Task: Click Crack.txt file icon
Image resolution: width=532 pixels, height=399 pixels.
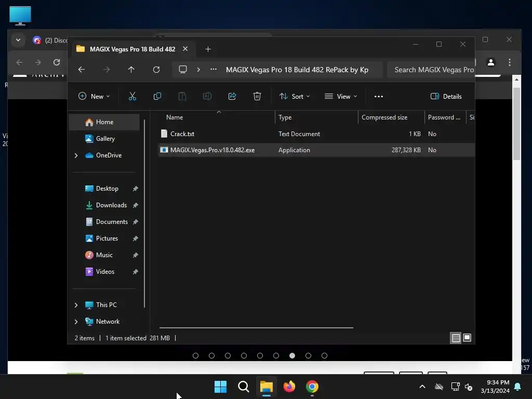Action: pyautogui.click(x=164, y=134)
